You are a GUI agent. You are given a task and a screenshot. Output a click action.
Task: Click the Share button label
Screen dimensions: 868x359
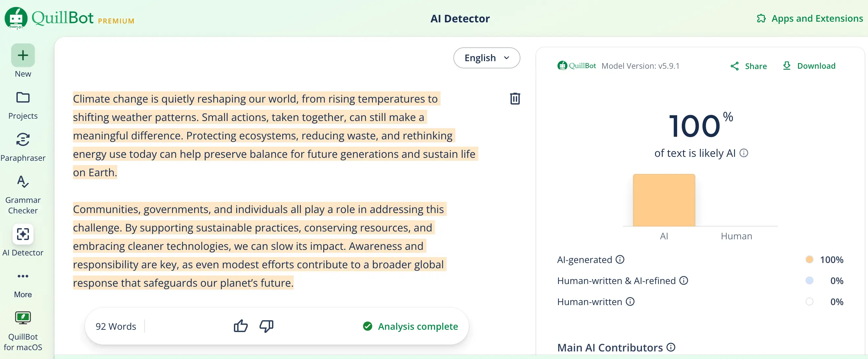[x=755, y=66]
